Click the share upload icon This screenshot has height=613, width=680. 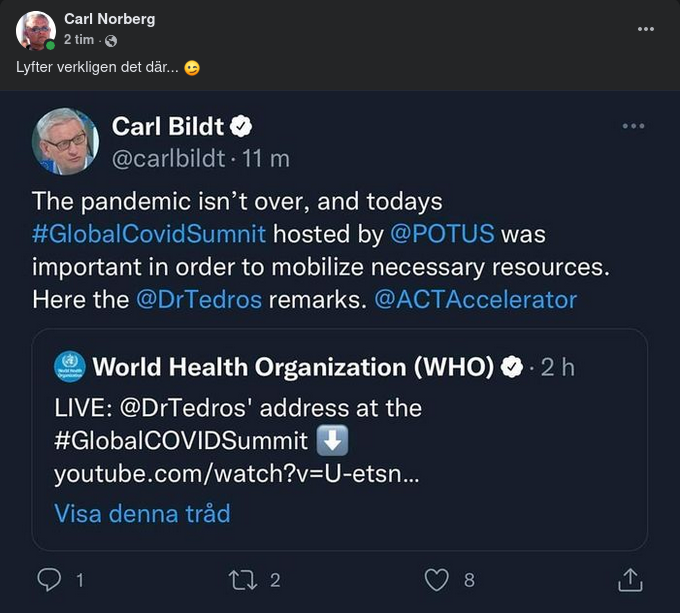[629, 579]
